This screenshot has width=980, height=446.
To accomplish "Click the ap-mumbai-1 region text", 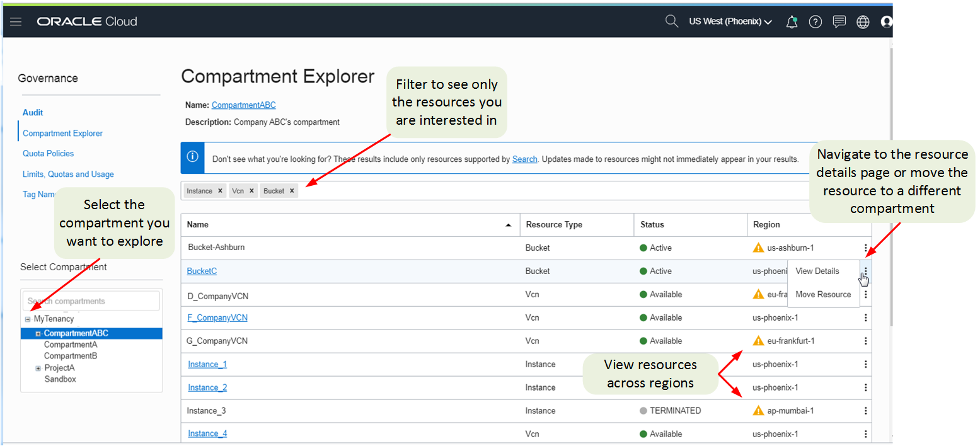I will point(790,411).
